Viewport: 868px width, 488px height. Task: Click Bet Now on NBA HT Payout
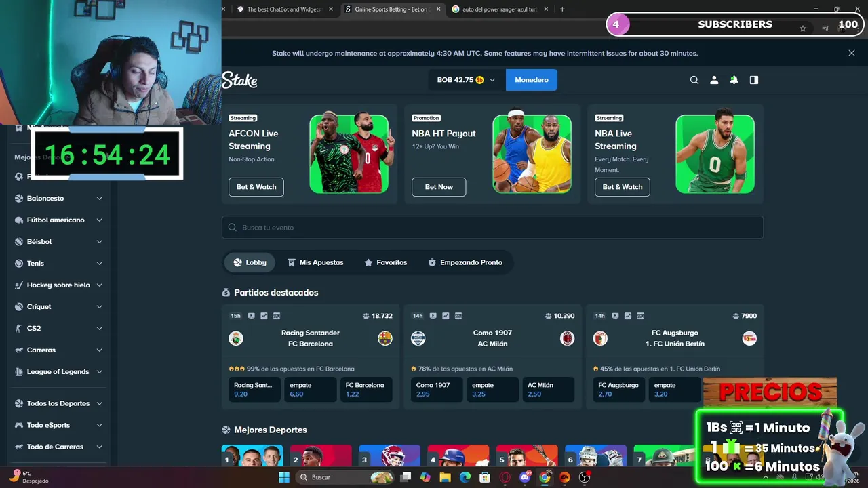[x=439, y=187]
